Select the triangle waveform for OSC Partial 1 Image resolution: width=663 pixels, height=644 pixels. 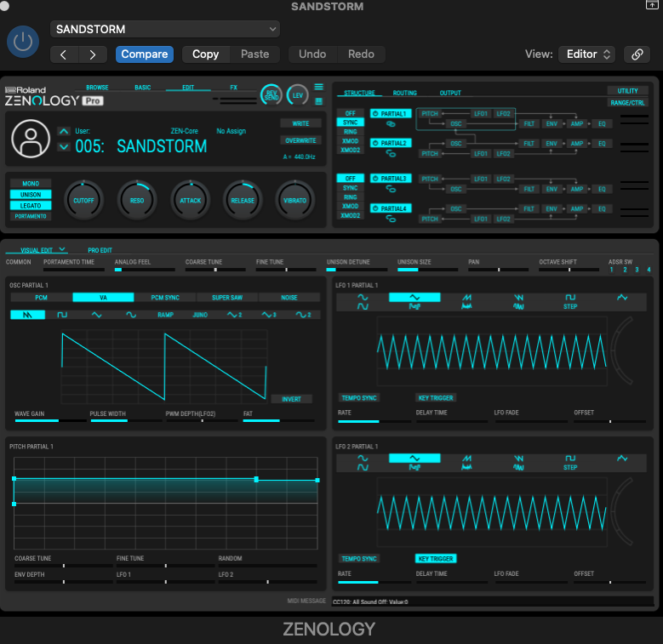pyautogui.click(x=96, y=315)
